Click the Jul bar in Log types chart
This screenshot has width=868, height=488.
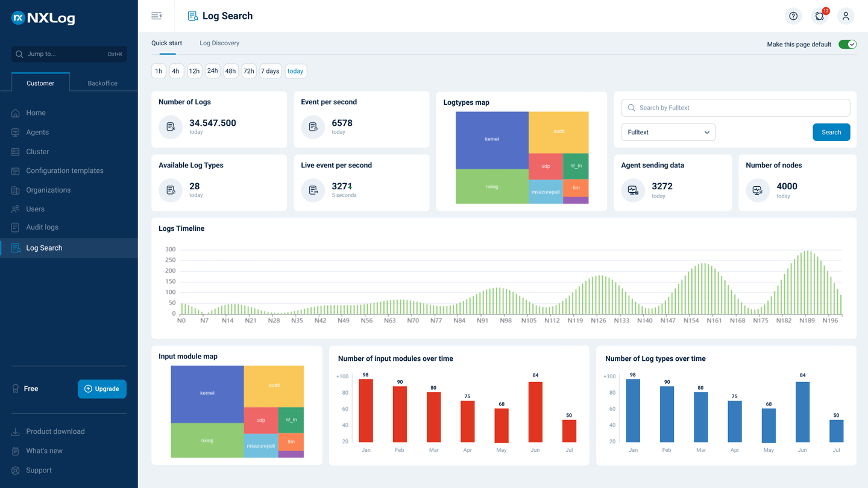(x=836, y=431)
